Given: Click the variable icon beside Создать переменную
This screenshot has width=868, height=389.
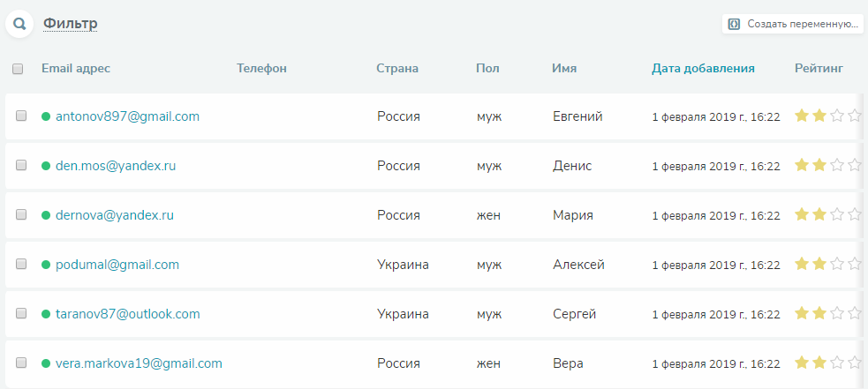Looking at the screenshot, I should tap(734, 24).
